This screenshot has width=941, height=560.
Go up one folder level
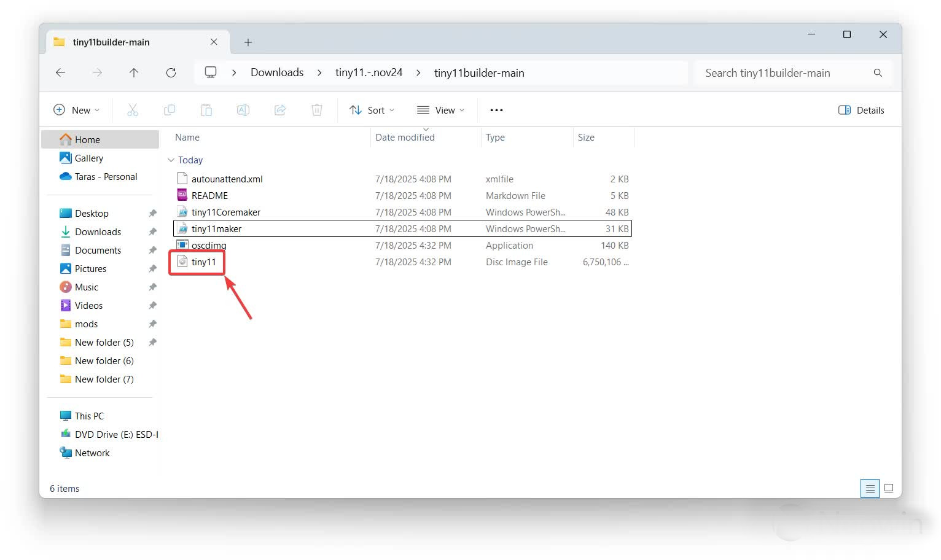(x=134, y=72)
